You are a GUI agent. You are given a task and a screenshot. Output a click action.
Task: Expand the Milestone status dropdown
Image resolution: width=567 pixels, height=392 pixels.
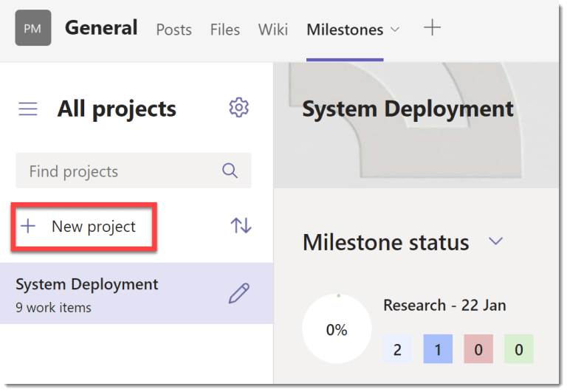point(495,241)
